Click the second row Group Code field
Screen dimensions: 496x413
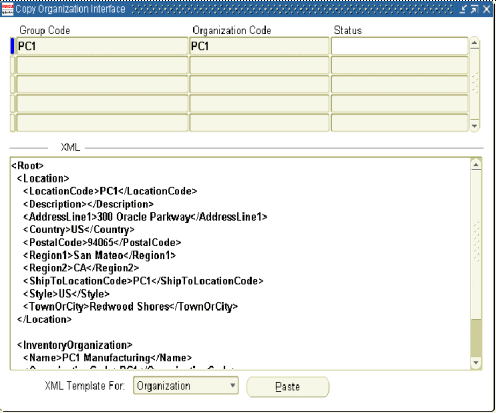click(102, 65)
